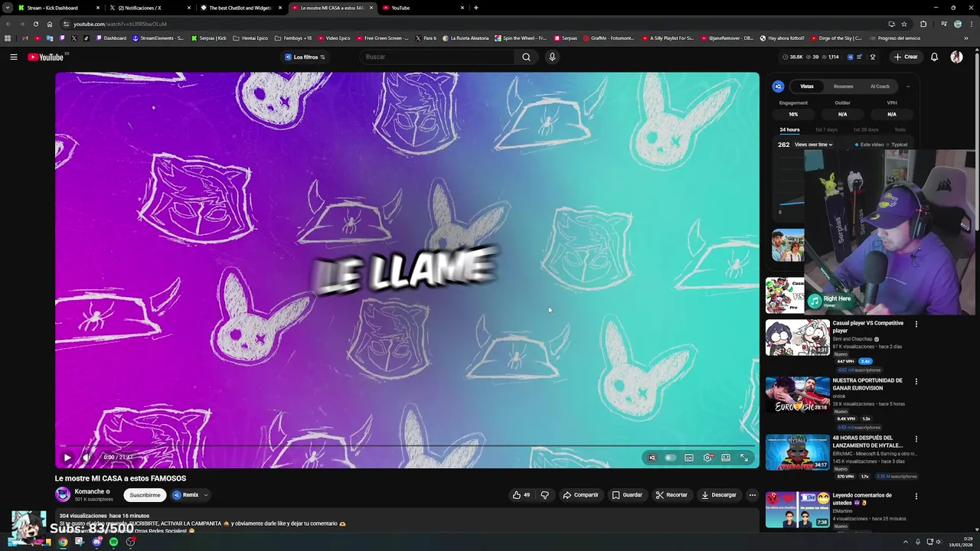This screenshot has width=980, height=551.
Task: Click the vidIQ panel logo
Action: [778, 86]
